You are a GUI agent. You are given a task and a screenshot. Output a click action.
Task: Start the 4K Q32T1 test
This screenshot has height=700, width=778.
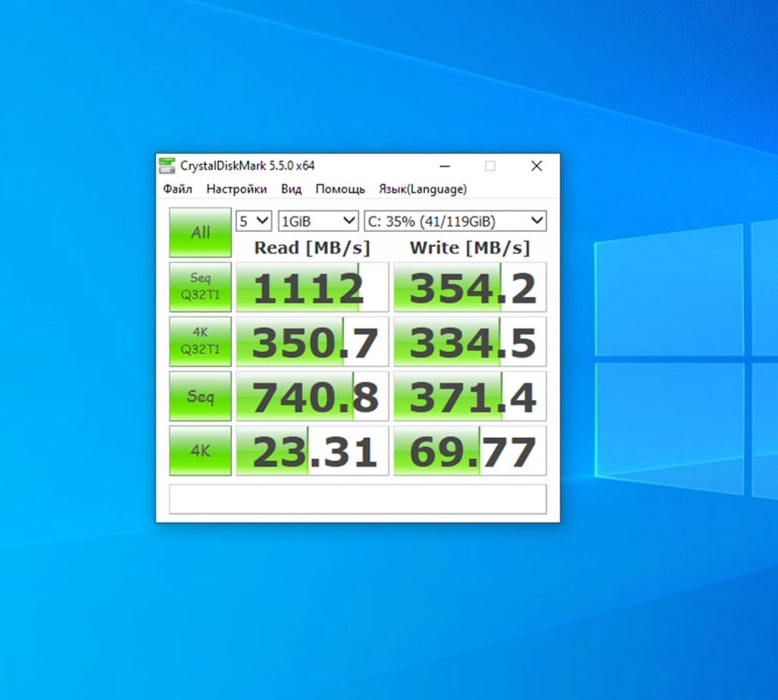click(x=201, y=342)
